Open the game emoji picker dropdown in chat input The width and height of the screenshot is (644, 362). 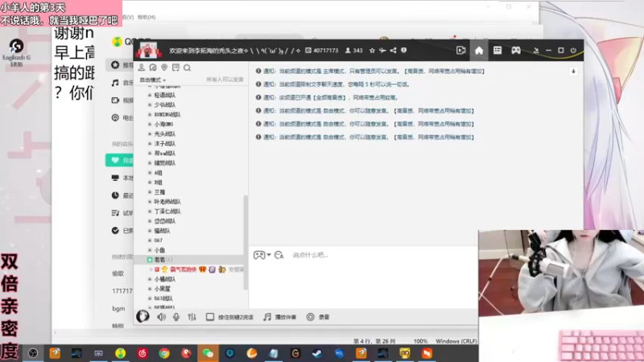(262, 255)
